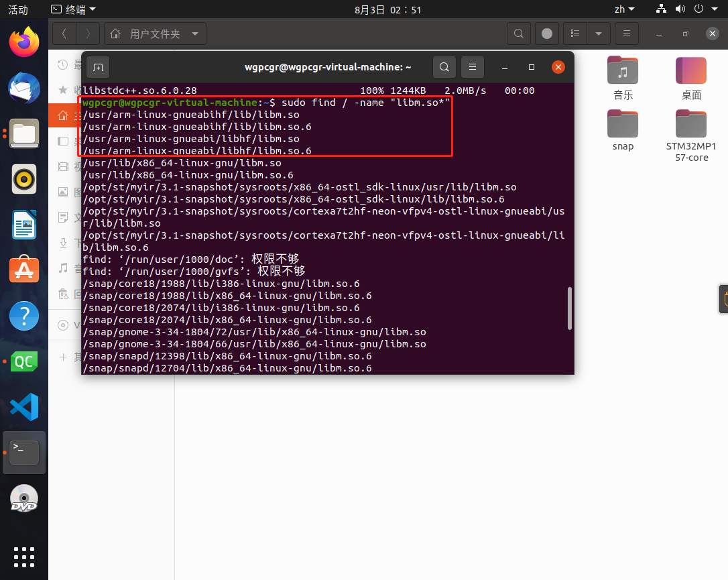Open Firefox from the dock
The width and height of the screenshot is (728, 580).
(x=24, y=42)
